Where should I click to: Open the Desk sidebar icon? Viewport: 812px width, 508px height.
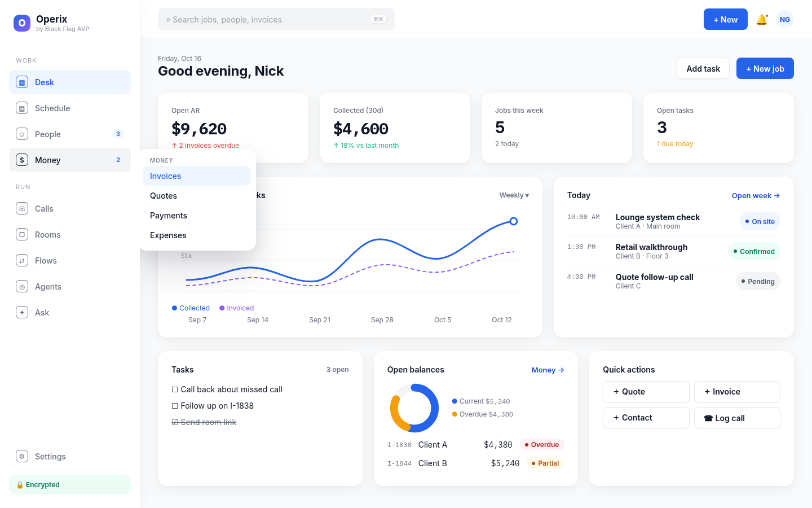22,82
